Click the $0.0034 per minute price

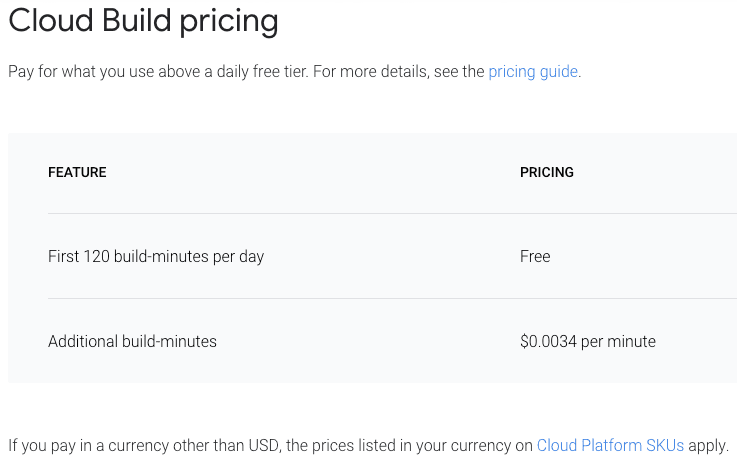point(587,341)
